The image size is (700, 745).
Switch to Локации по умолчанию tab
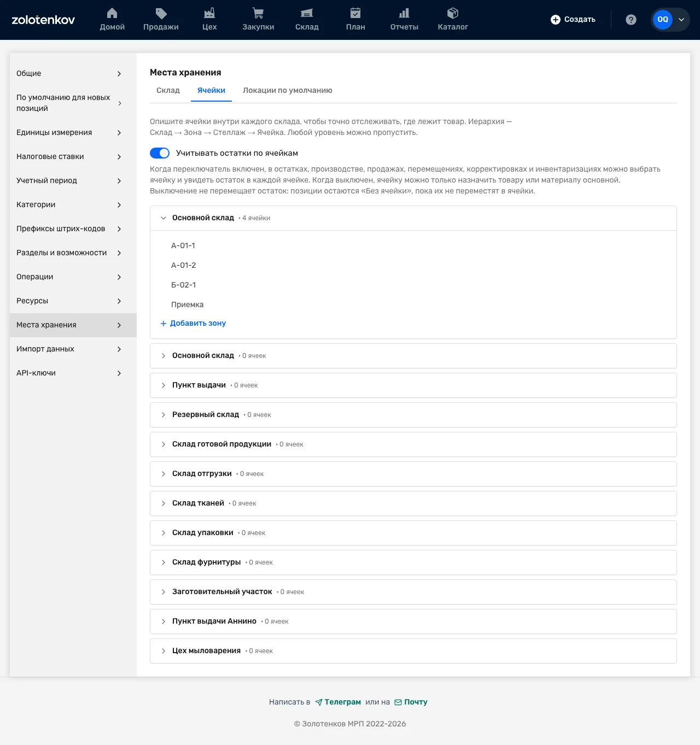288,91
